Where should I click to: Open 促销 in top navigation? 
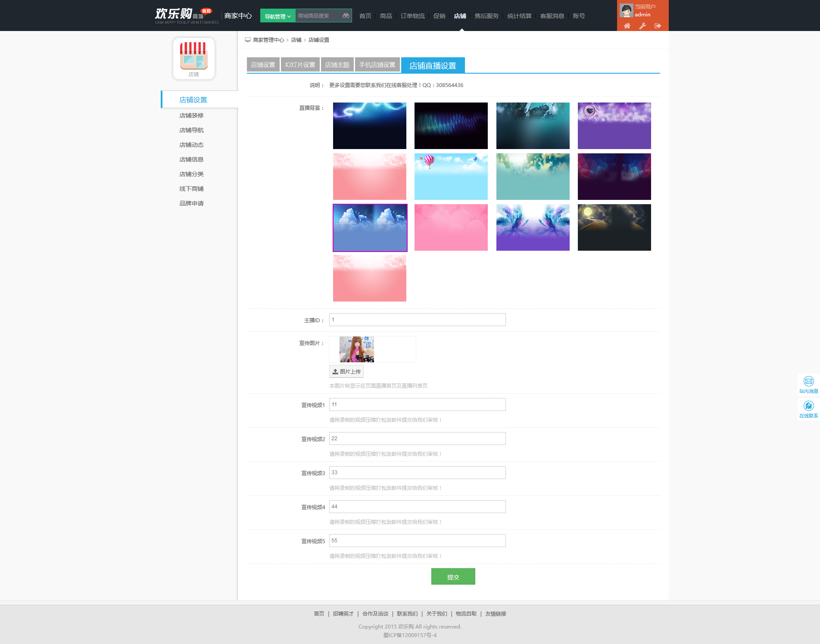coord(440,16)
